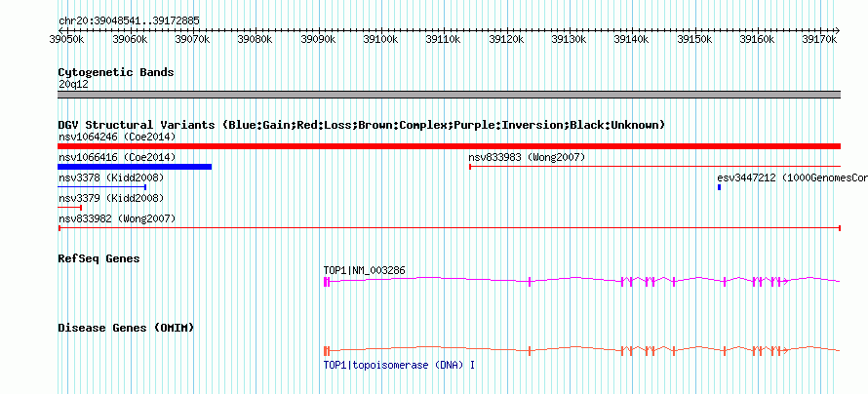Viewport: 868px width, 394px height.
Task: Click the nsv833982 (Wong2007) red variant line
Action: pos(450,228)
